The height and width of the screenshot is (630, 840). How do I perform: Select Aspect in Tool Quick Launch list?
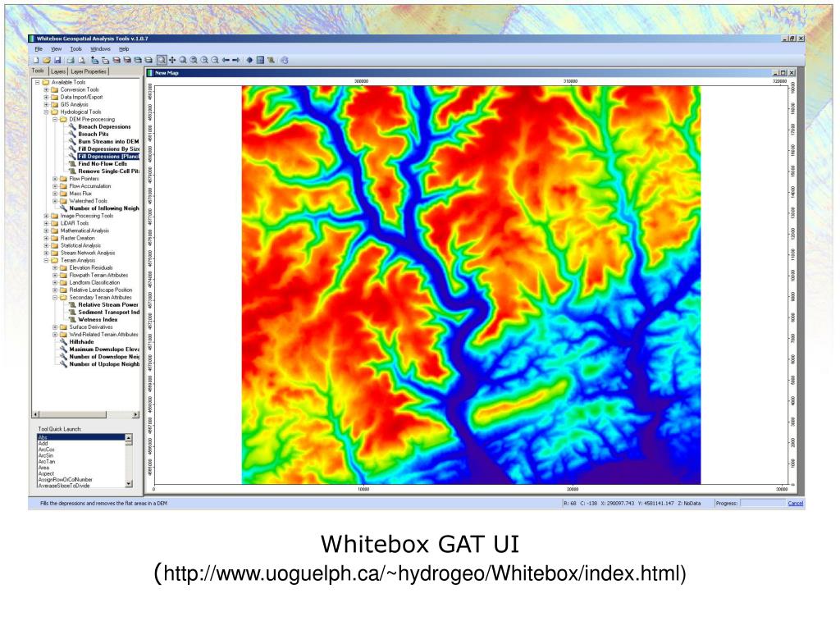81,473
